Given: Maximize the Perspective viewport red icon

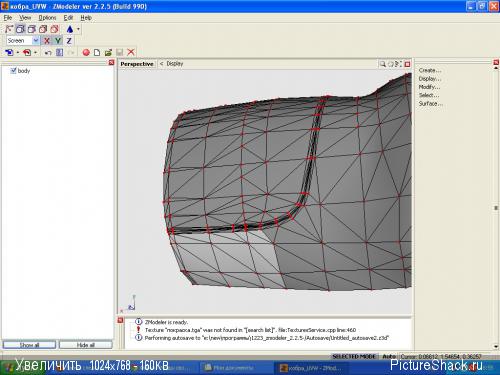Looking at the screenshot, I should [x=407, y=64].
